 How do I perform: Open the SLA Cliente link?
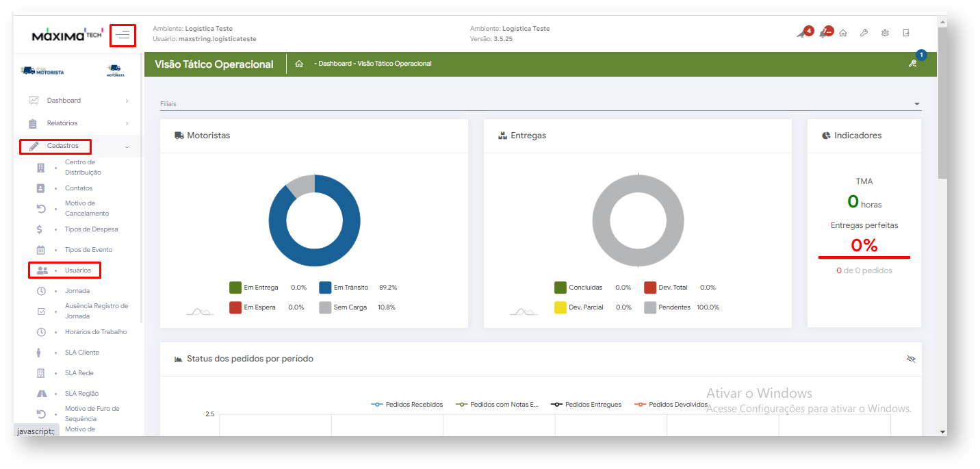click(x=81, y=353)
